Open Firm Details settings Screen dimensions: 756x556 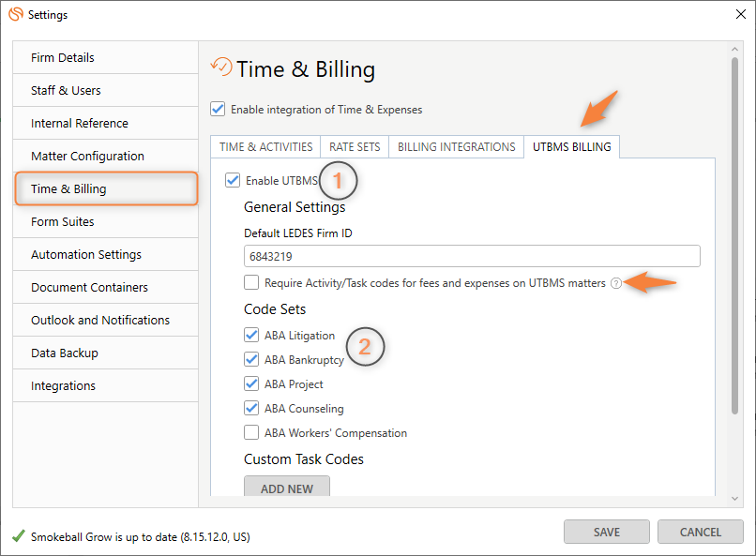click(106, 57)
